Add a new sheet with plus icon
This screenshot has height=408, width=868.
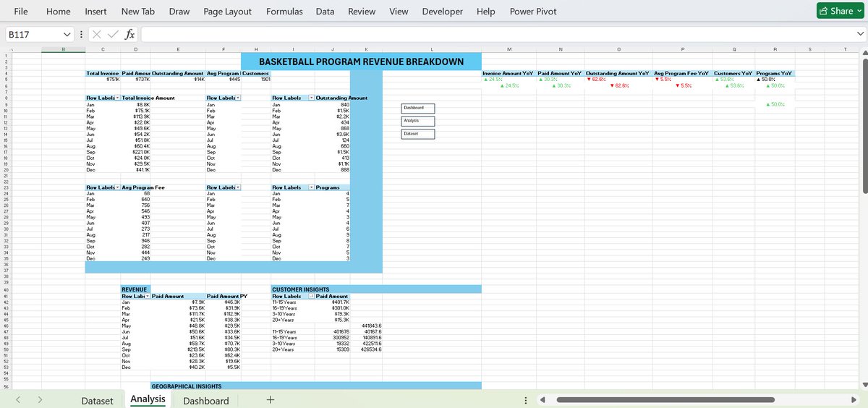(270, 399)
